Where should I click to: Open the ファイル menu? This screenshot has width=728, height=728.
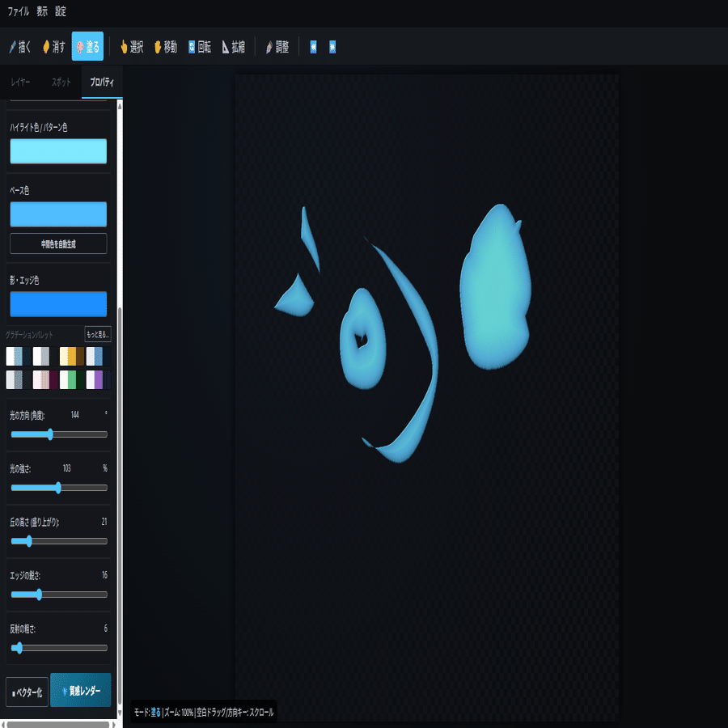click(19, 11)
